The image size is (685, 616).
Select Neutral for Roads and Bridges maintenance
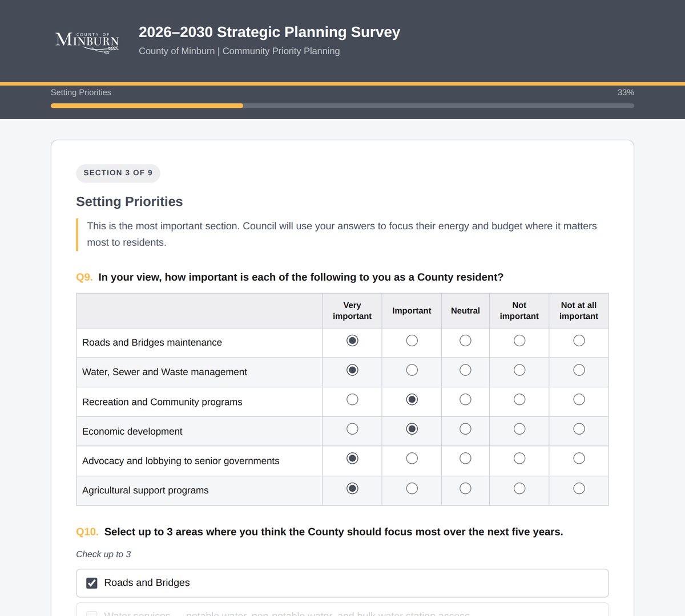(x=465, y=341)
